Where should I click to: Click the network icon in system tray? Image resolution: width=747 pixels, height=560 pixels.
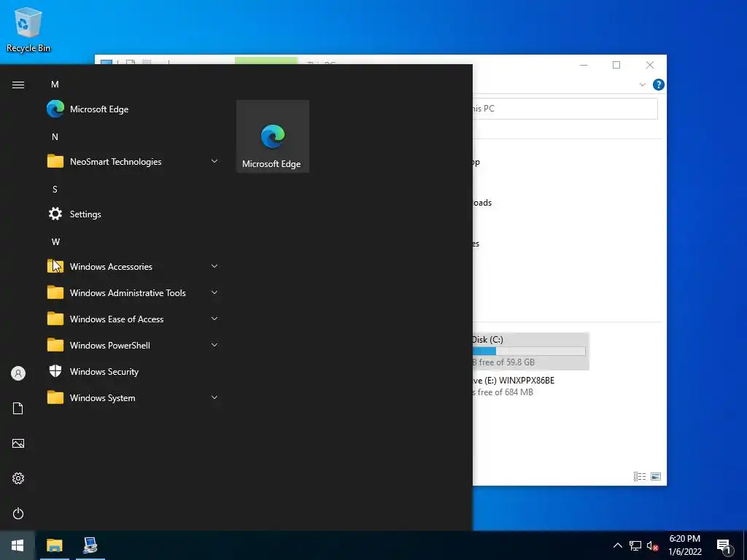pyautogui.click(x=635, y=545)
